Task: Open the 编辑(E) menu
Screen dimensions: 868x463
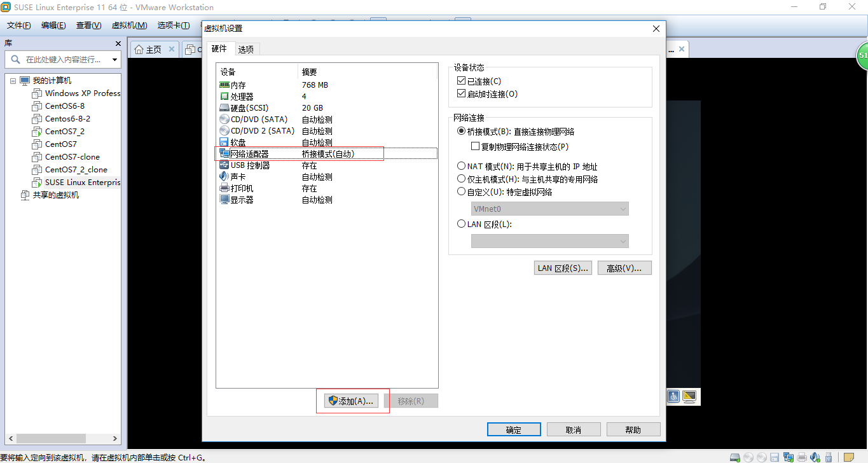Action: click(53, 25)
